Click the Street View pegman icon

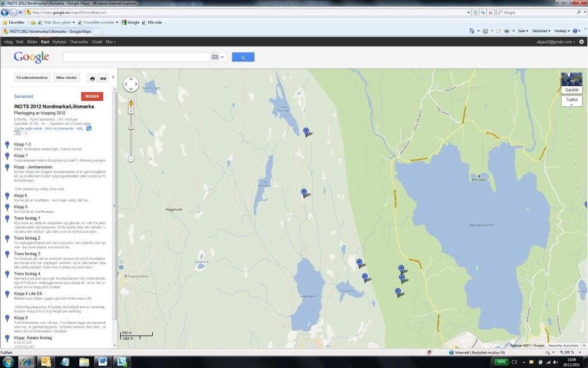[x=131, y=103]
